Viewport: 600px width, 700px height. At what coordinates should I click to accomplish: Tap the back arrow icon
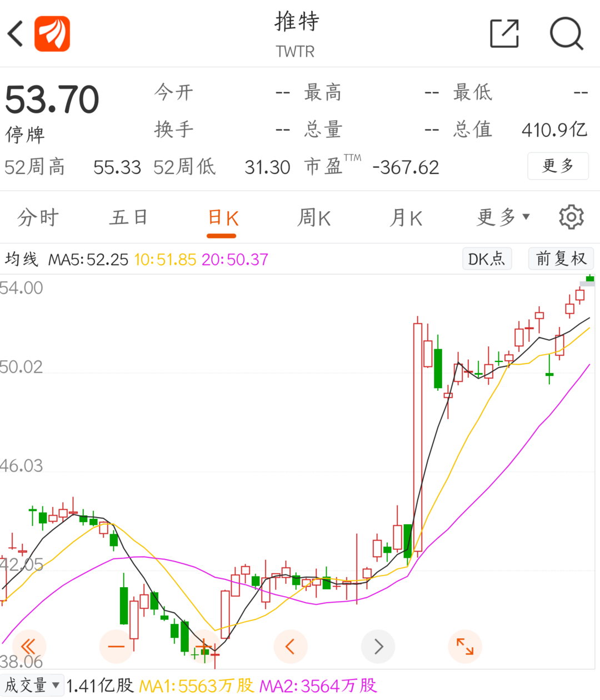[17, 34]
